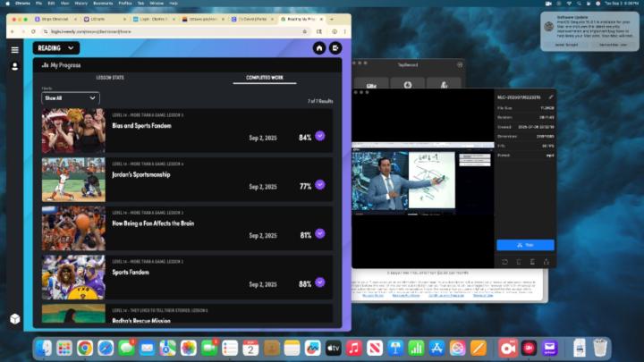
Task: Click the cube icon at bottom left
Action: tap(14, 318)
